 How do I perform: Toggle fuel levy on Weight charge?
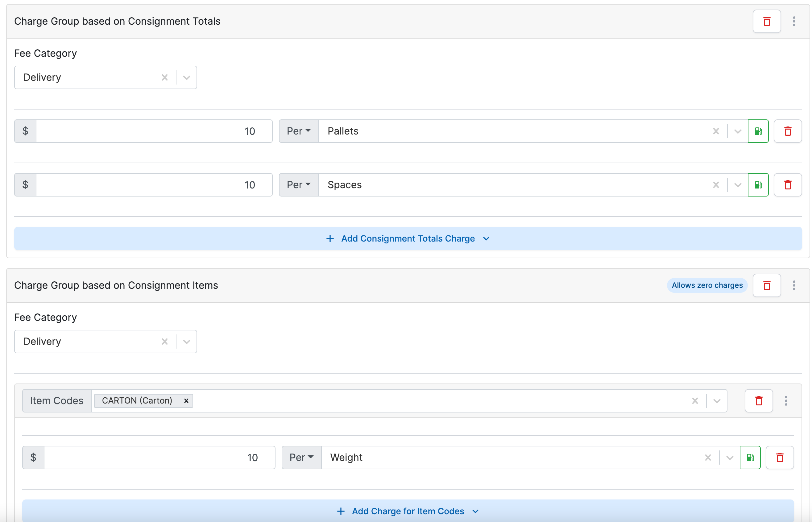tap(750, 458)
